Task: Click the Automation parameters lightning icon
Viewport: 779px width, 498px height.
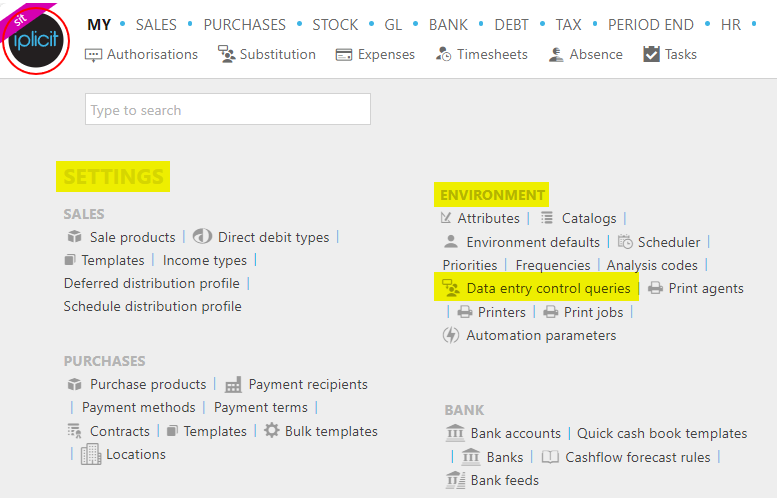Action: point(451,335)
